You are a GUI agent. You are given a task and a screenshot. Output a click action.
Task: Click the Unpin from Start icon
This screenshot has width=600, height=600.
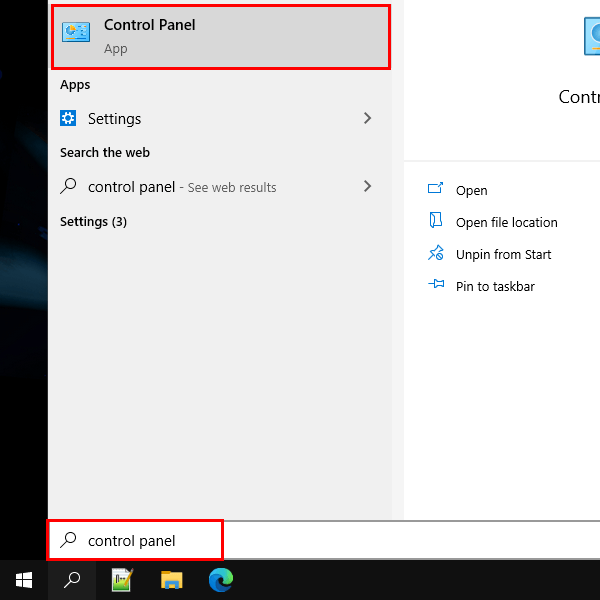[x=436, y=253]
